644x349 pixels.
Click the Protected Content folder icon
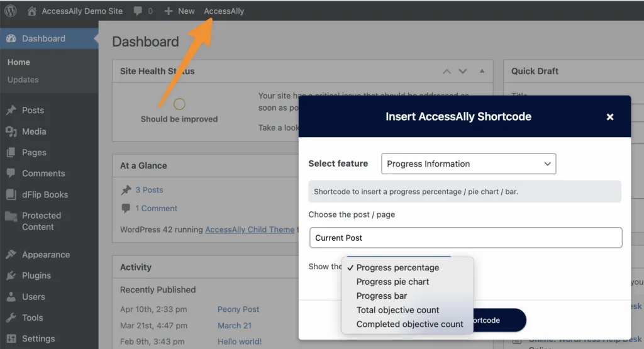11,216
